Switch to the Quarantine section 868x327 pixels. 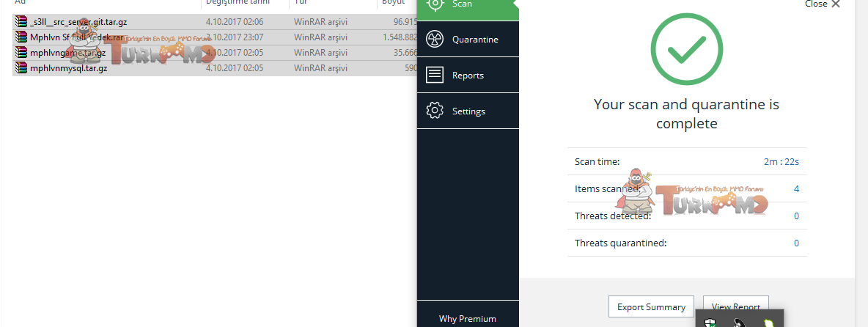coord(475,40)
